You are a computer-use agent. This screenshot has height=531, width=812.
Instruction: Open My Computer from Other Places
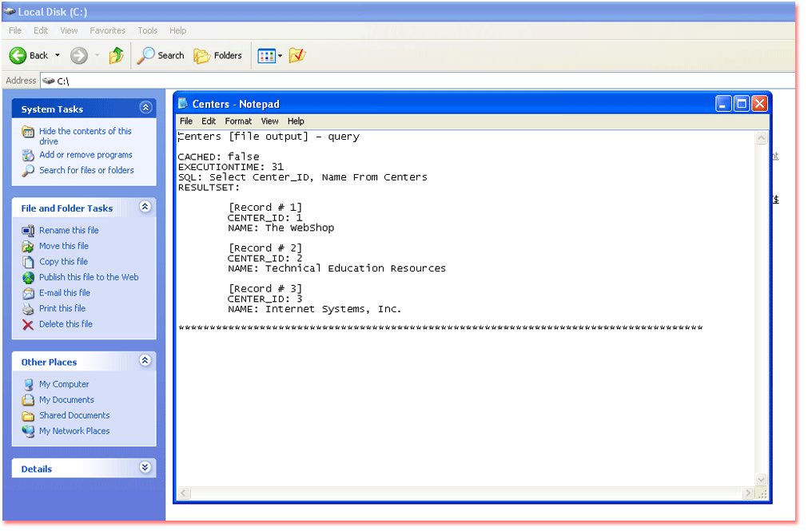tap(64, 384)
